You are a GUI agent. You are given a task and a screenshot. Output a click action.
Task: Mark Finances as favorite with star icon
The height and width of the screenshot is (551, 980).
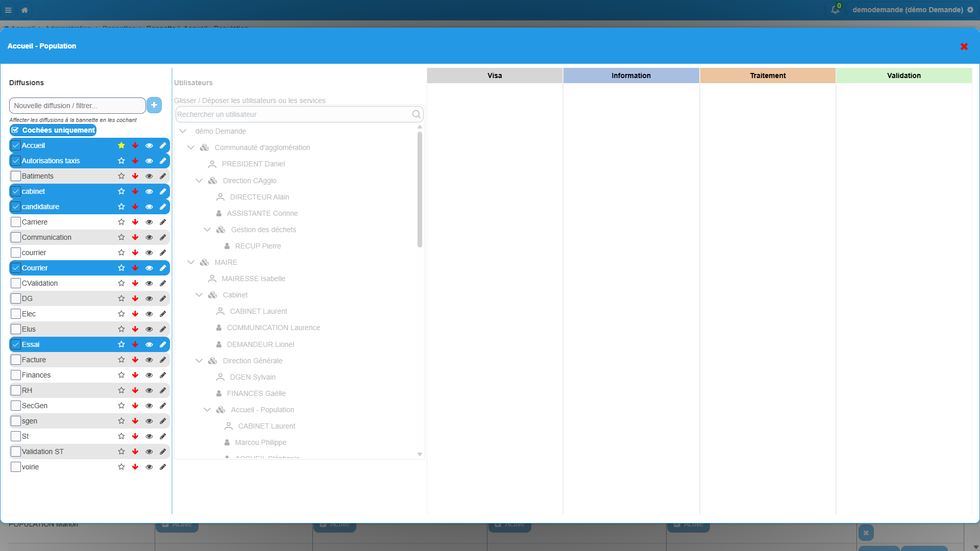click(121, 375)
